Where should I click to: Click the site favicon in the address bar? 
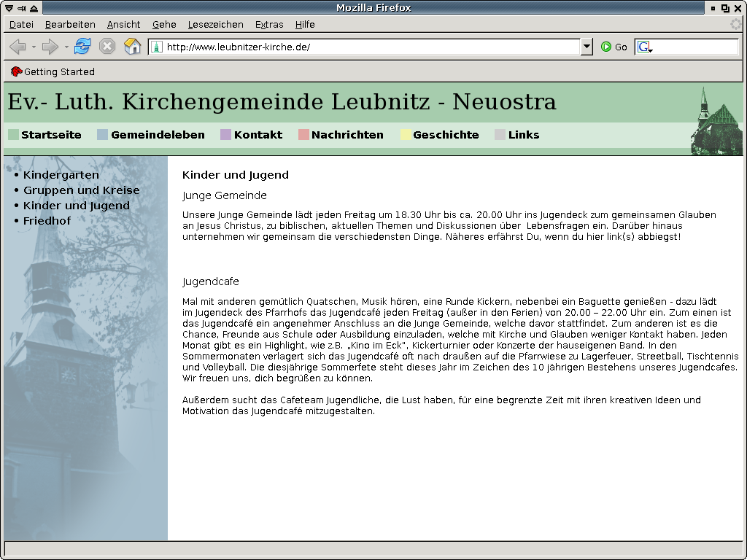(x=156, y=47)
